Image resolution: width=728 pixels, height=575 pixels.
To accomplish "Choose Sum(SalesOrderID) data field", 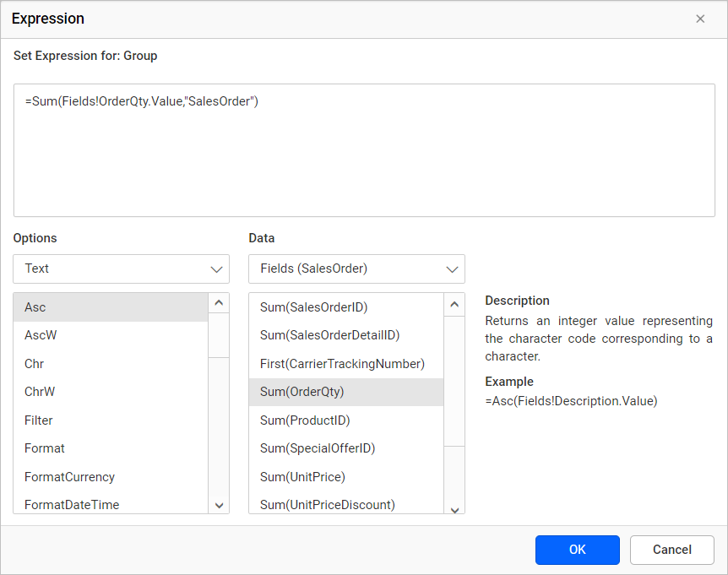I will click(x=346, y=307).
